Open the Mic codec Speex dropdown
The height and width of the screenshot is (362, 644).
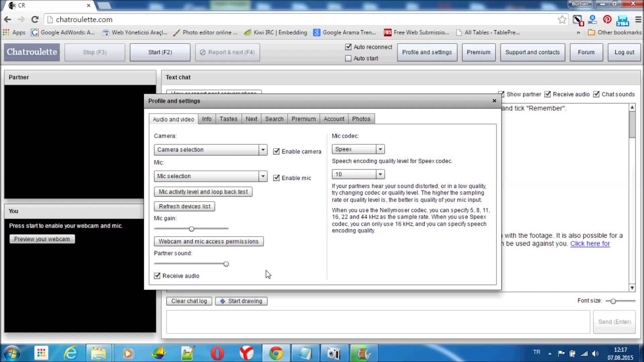point(358,149)
